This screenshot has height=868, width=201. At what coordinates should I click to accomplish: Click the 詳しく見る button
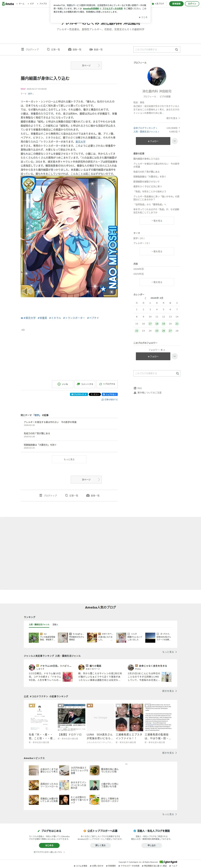click(x=100, y=845)
